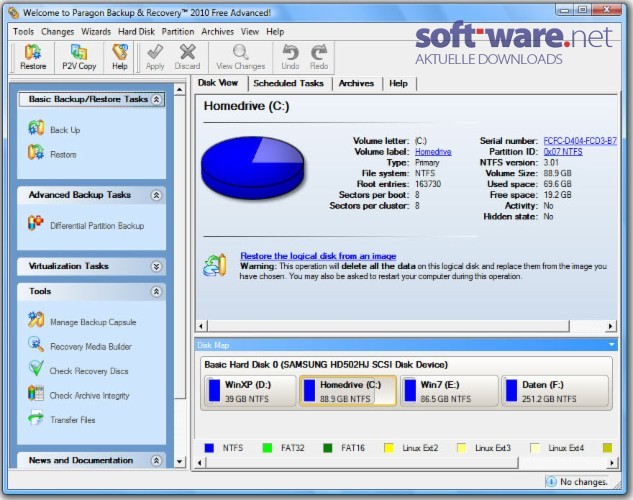Click the FAT16 dark green legend swatch

point(328,448)
